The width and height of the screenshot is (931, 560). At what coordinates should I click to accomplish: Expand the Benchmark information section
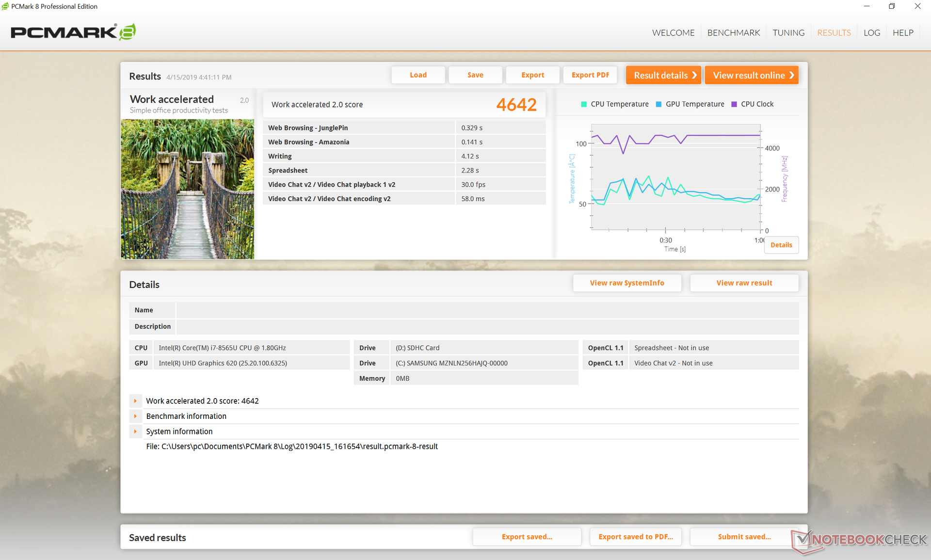(x=135, y=416)
